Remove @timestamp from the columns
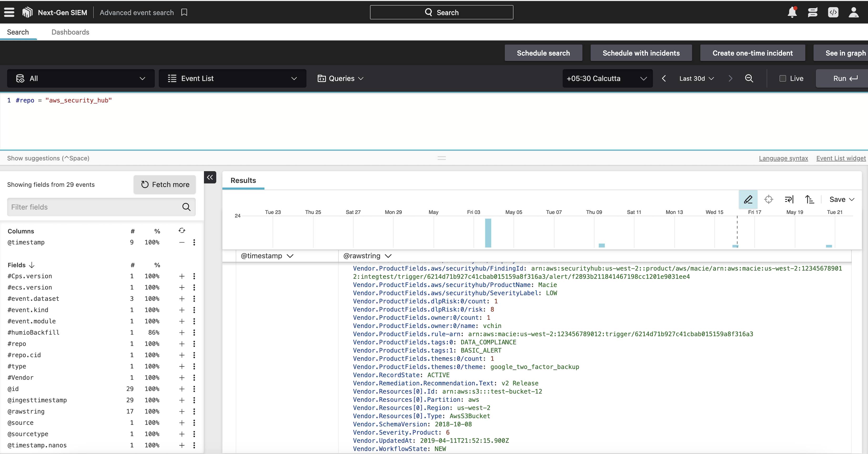 pyautogui.click(x=181, y=242)
